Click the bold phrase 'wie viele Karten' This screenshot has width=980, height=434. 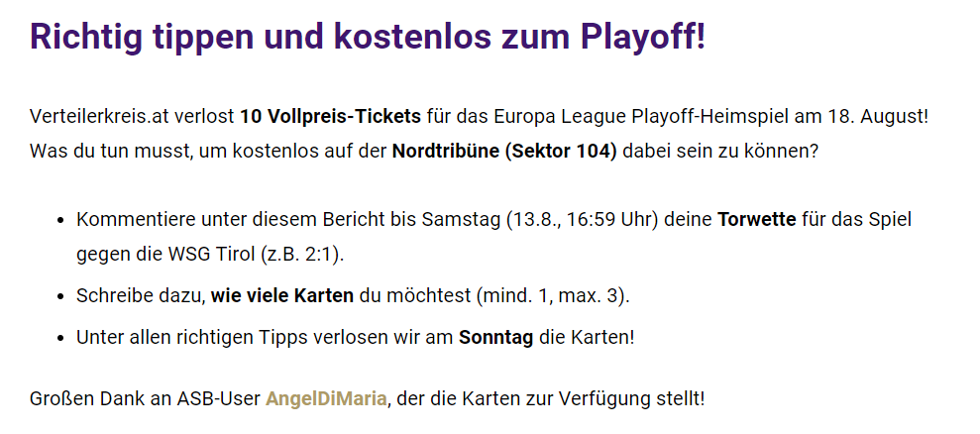tap(281, 296)
